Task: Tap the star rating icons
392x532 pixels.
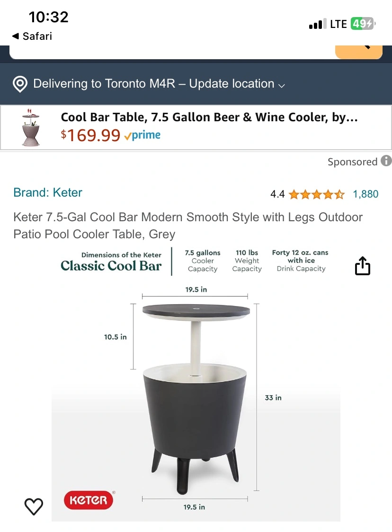Action: 316,194
